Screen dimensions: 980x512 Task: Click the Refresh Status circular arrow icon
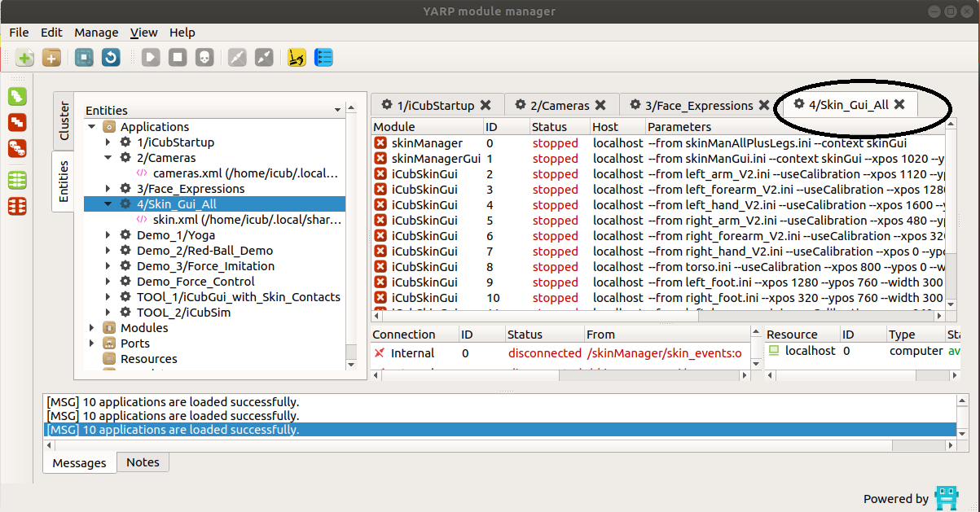pos(111,58)
